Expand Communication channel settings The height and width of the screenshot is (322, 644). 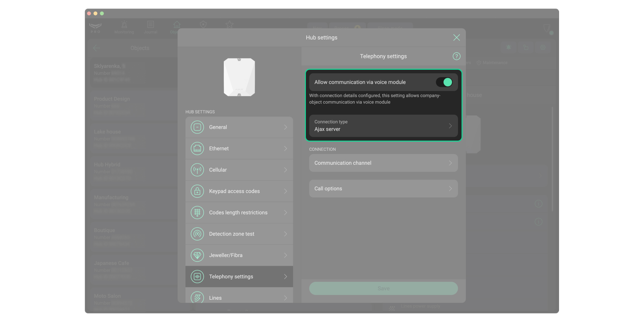383,163
